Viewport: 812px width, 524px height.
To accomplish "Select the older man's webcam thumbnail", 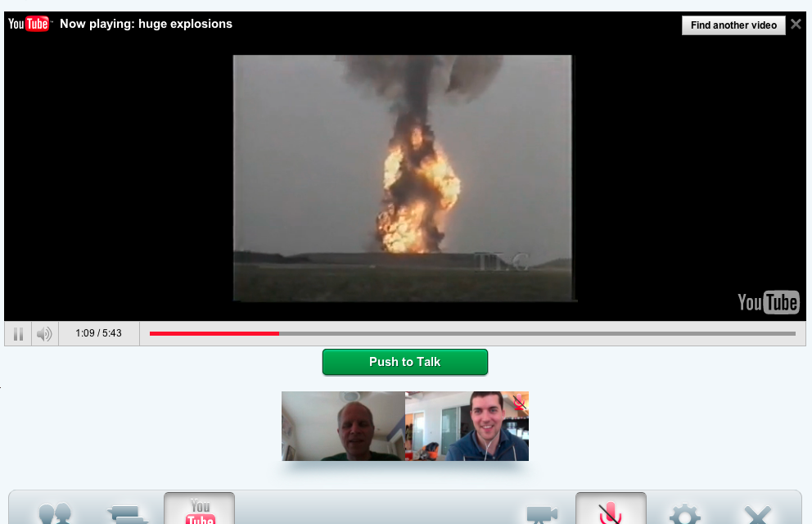I will (343, 426).
